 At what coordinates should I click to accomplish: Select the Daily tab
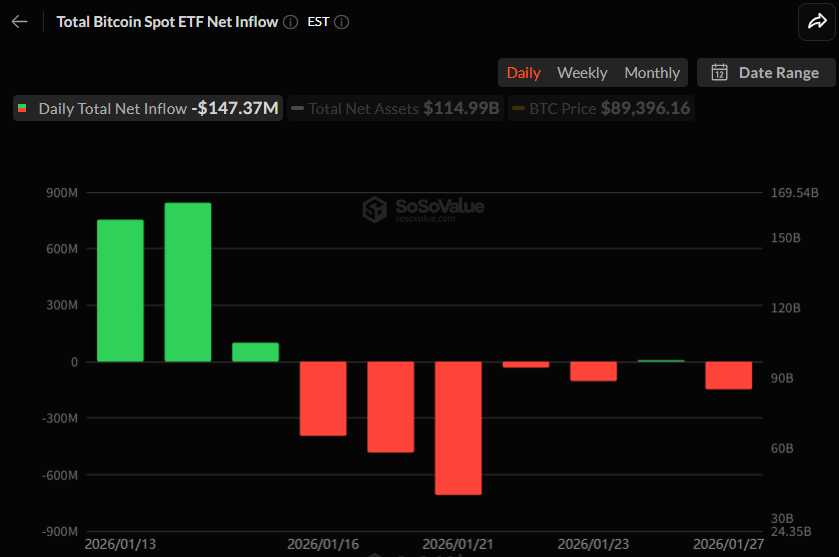click(x=523, y=72)
